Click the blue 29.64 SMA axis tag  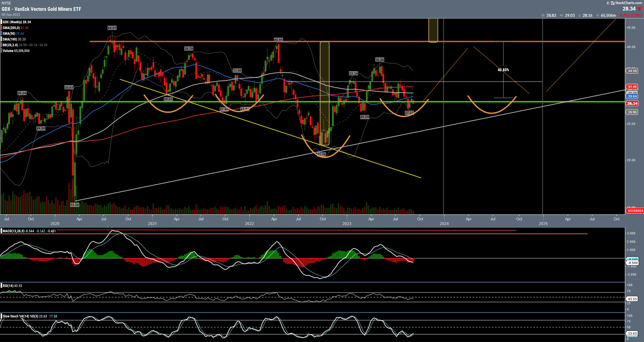point(632,97)
